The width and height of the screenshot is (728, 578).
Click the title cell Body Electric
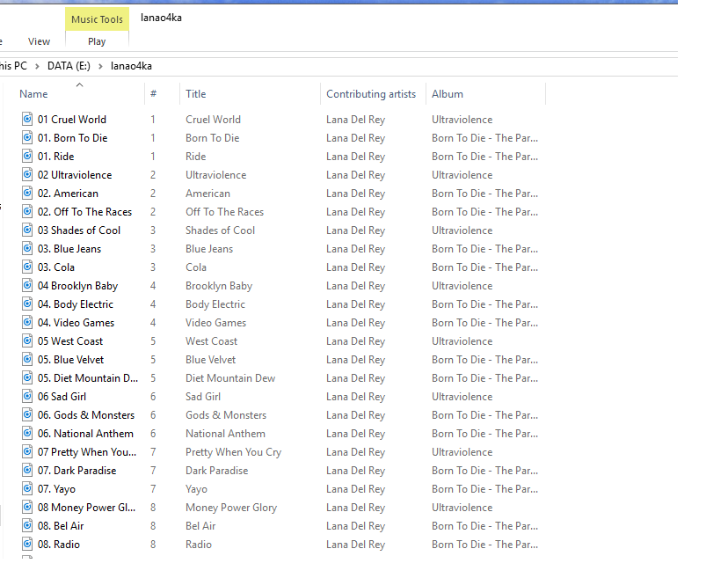pos(215,304)
